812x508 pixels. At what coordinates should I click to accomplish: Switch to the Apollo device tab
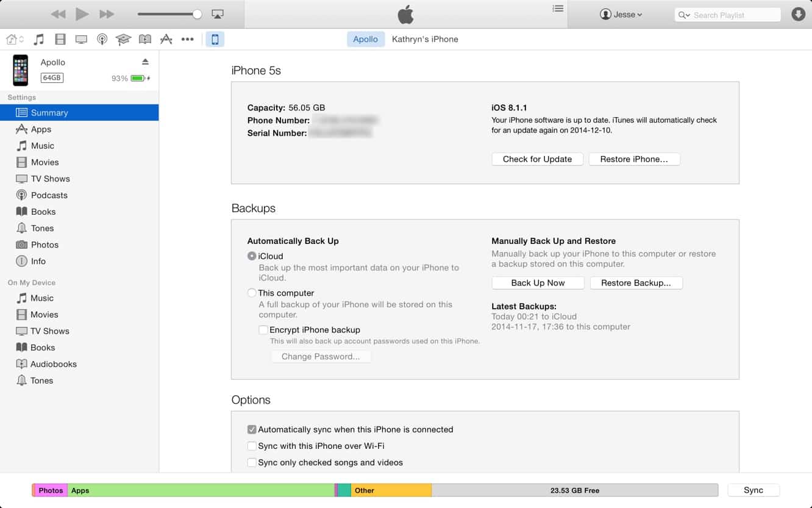366,39
